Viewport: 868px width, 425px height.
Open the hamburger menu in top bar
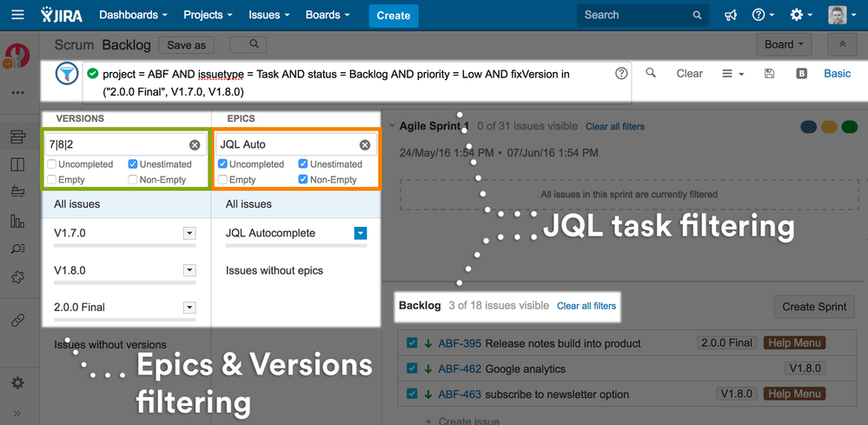[17, 15]
